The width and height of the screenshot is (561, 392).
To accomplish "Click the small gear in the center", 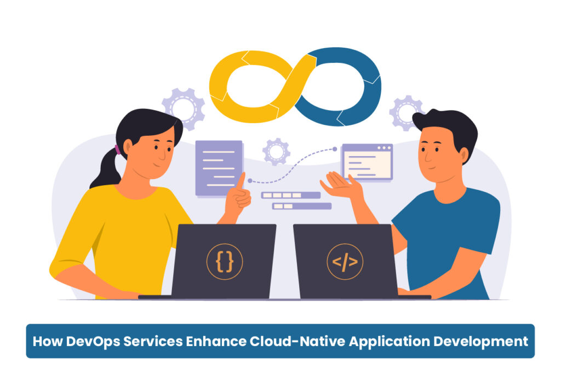I will pos(276,151).
